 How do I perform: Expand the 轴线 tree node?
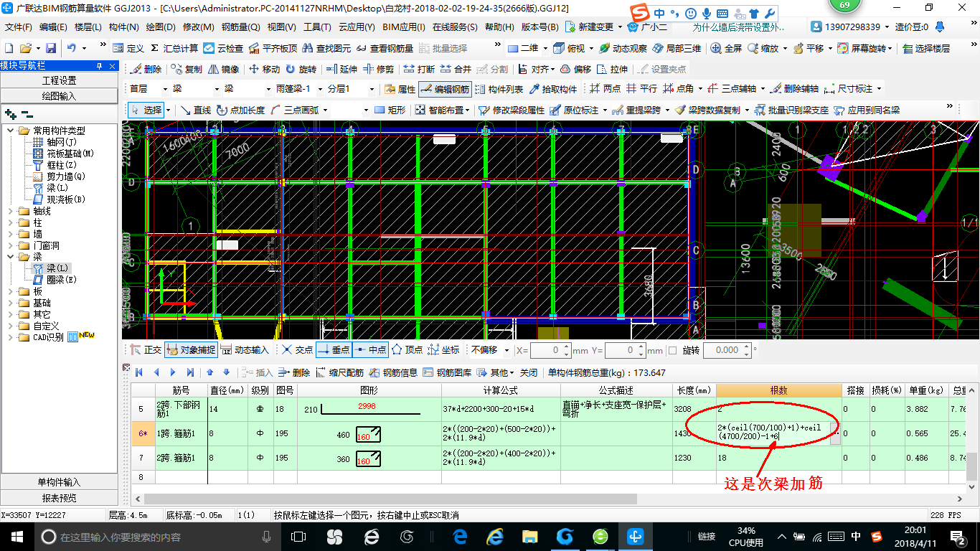click(x=11, y=211)
